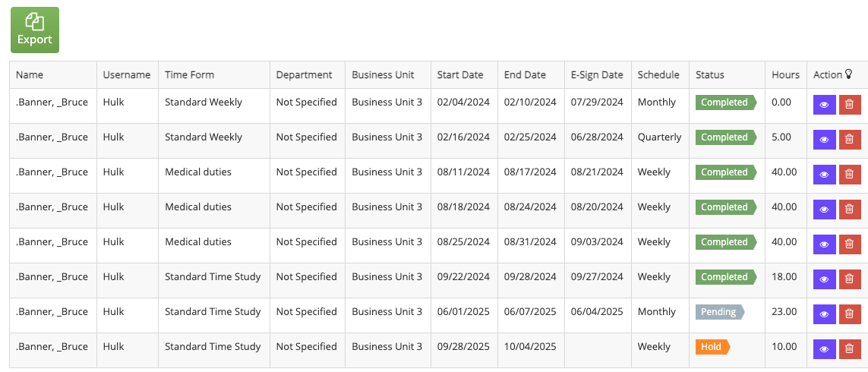Sort by the Hours column header
This screenshot has height=372, width=868.
coord(785,74)
